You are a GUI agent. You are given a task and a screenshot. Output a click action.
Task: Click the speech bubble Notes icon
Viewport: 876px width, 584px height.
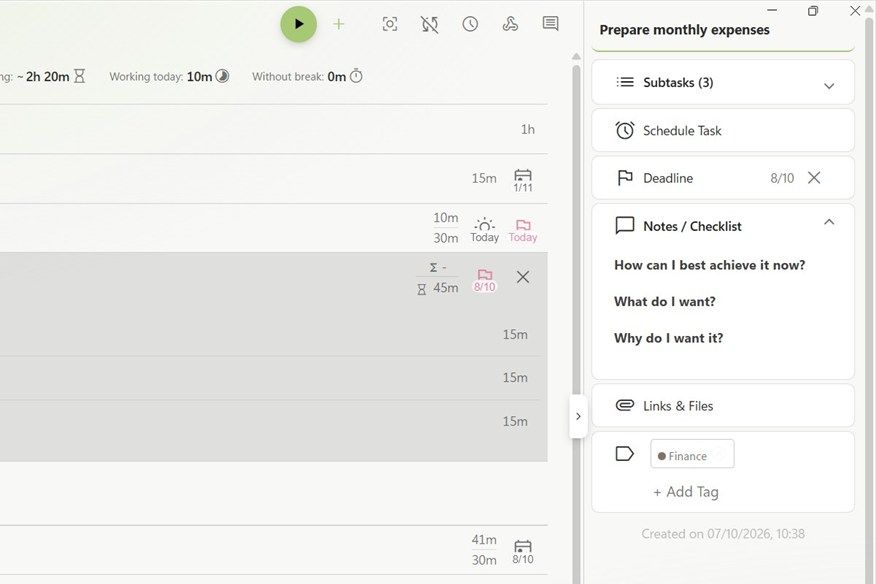[x=625, y=225]
